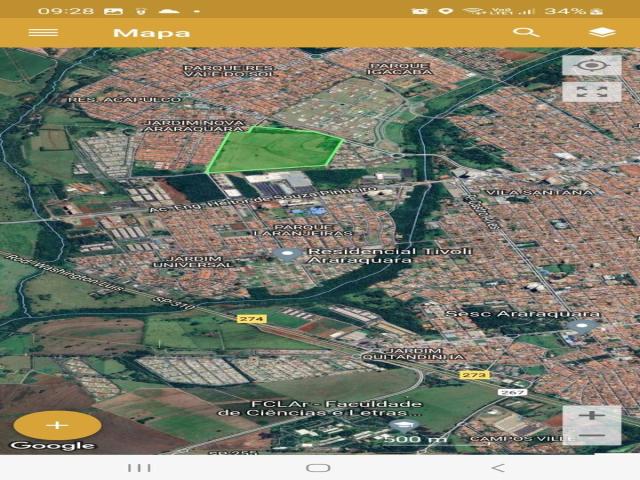Tap the Sesc Araraquara text label
This screenshot has height=480, width=640.
pos(523,313)
